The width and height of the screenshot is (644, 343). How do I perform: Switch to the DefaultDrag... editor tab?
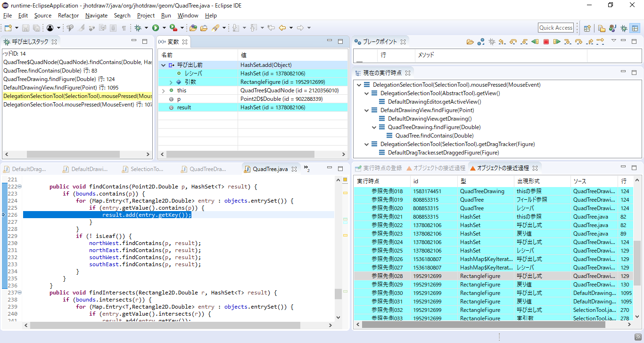coord(25,169)
